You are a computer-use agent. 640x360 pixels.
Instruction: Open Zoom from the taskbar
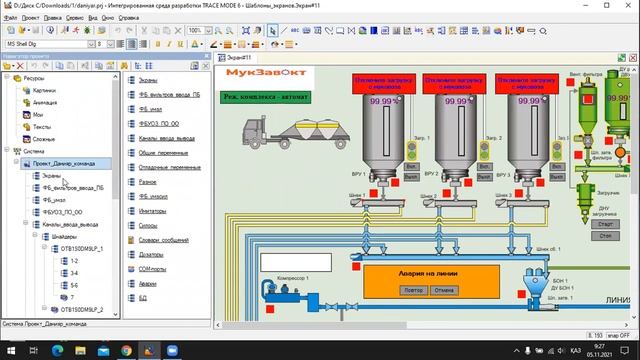(x=172, y=350)
